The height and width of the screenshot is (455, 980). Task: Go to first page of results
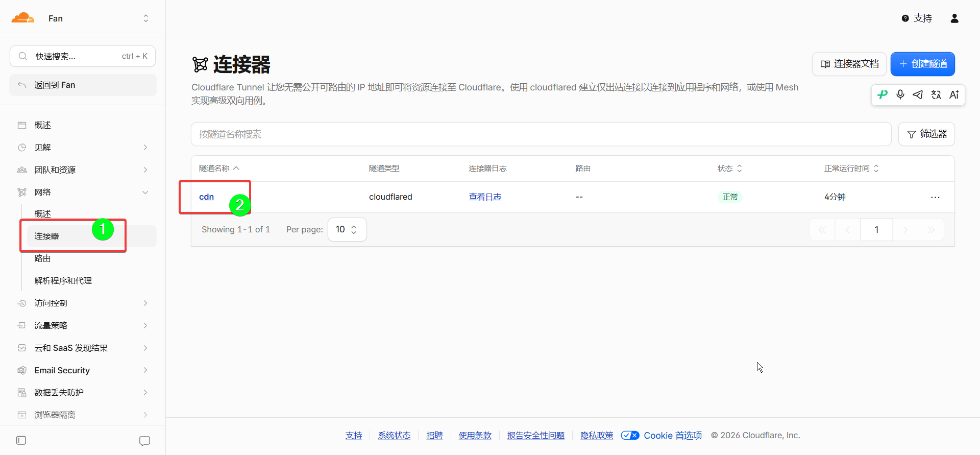click(822, 230)
